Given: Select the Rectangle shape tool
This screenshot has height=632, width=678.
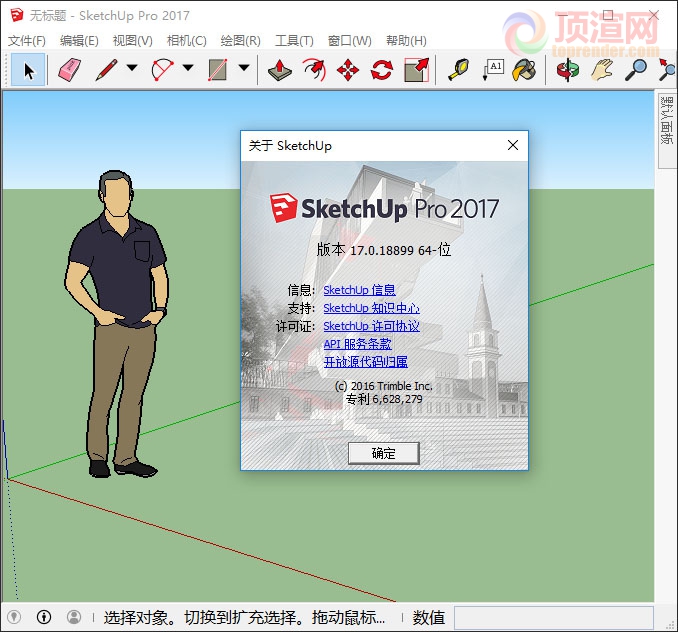Looking at the screenshot, I should [217, 70].
